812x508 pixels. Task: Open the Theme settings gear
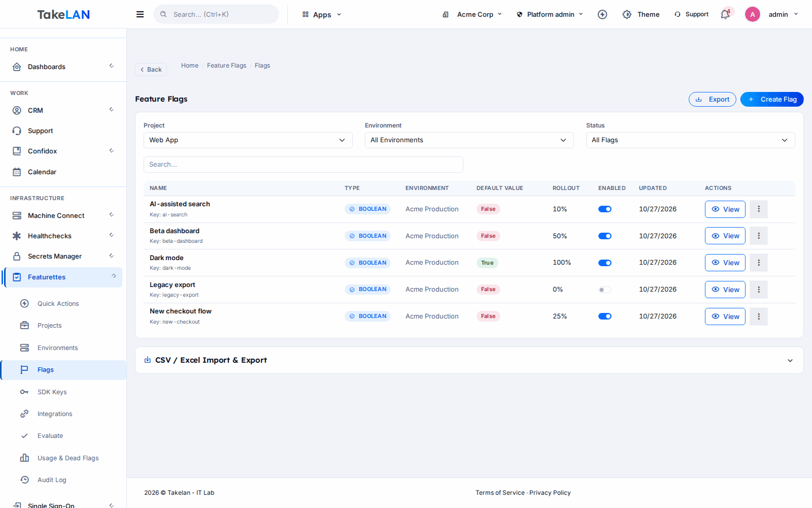tap(641, 14)
